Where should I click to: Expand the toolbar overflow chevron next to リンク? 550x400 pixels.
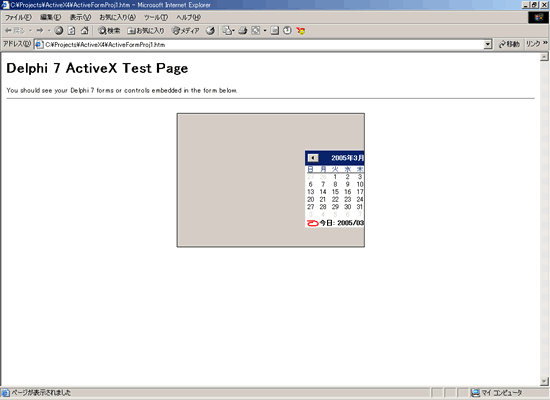[545, 43]
